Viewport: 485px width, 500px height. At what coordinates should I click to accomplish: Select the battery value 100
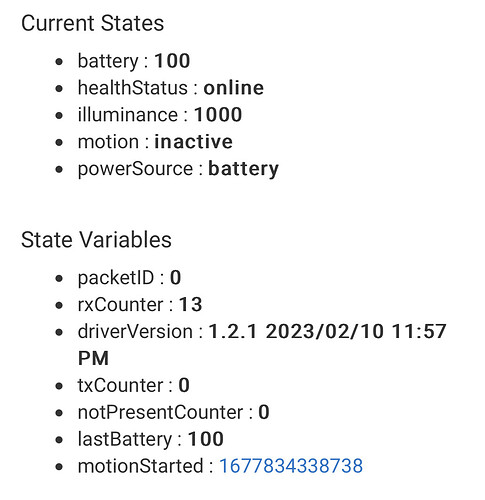tap(172, 61)
